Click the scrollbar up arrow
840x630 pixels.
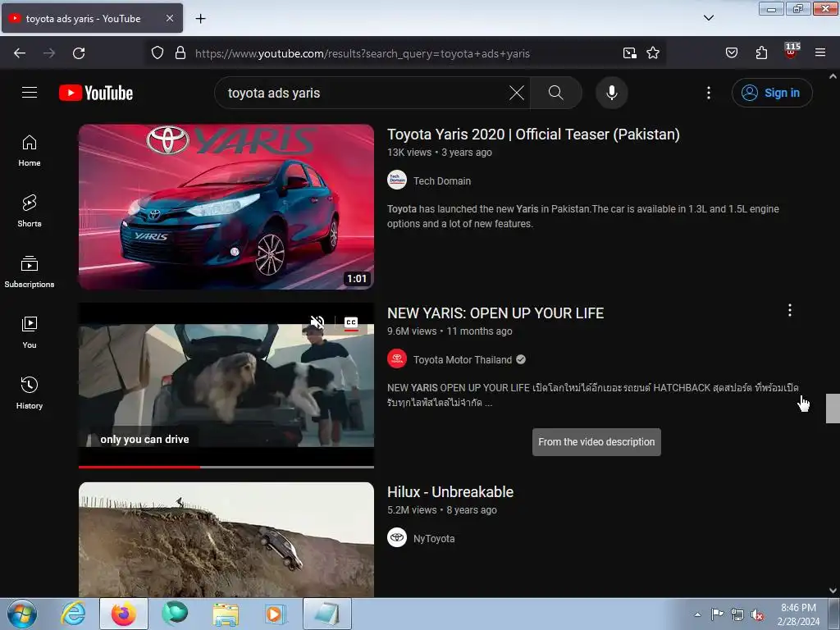833,76
